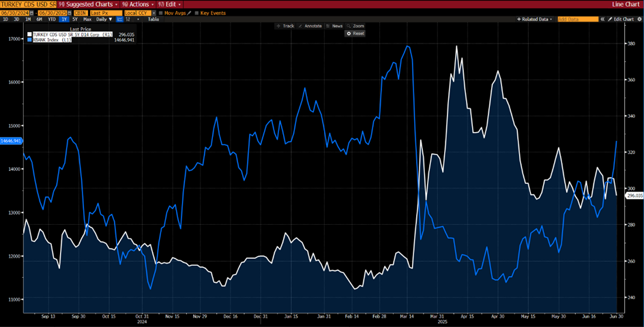Enable the Key Events checkbox
Image resolution: width=644 pixels, height=327 pixels.
tap(197, 12)
